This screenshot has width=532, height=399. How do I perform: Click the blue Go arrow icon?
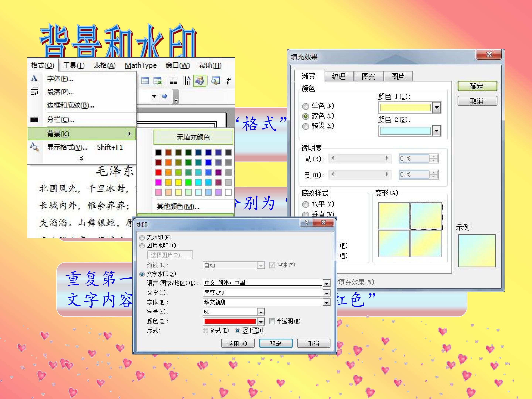click(165, 96)
